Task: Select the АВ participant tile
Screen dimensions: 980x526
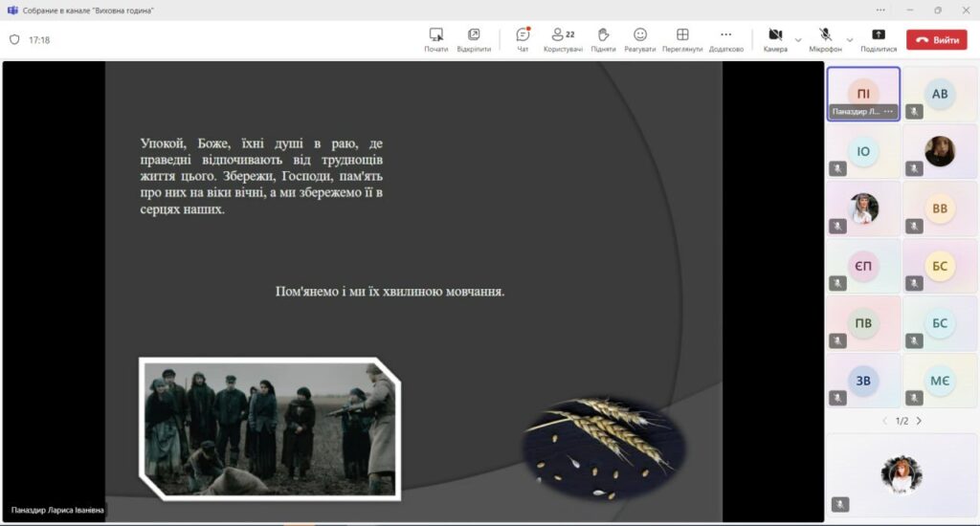Action: [x=940, y=94]
